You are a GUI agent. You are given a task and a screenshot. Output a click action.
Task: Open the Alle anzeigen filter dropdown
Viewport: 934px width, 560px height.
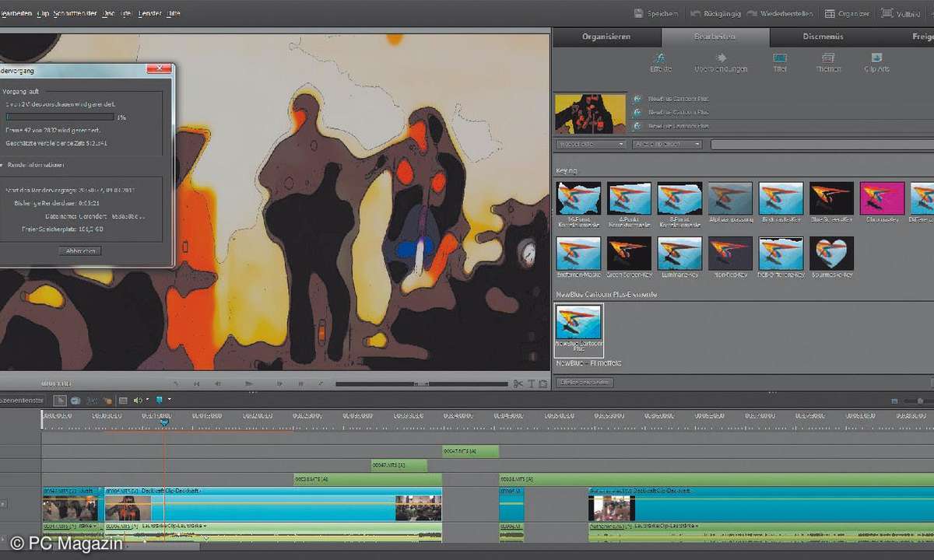667,145
